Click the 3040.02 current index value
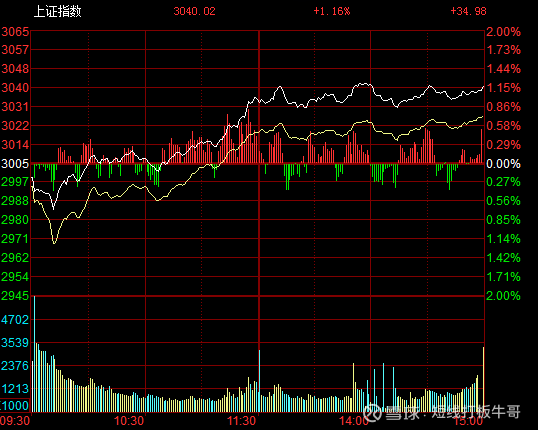Screen dimensions: 538x430 (x=194, y=11)
